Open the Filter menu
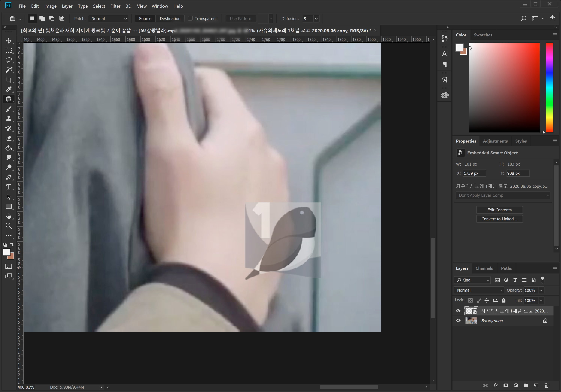This screenshot has height=392, width=561. pyautogui.click(x=115, y=6)
